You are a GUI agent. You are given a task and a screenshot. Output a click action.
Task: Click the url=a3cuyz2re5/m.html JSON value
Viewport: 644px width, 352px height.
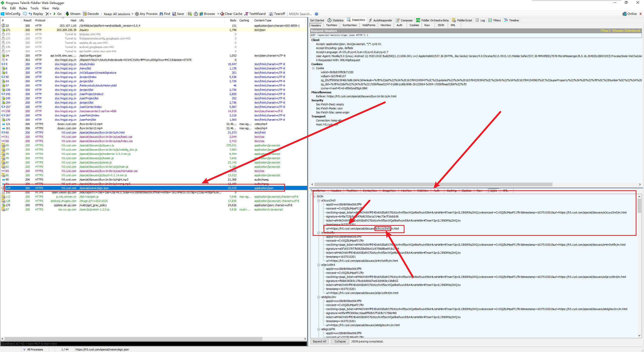(x=362, y=229)
